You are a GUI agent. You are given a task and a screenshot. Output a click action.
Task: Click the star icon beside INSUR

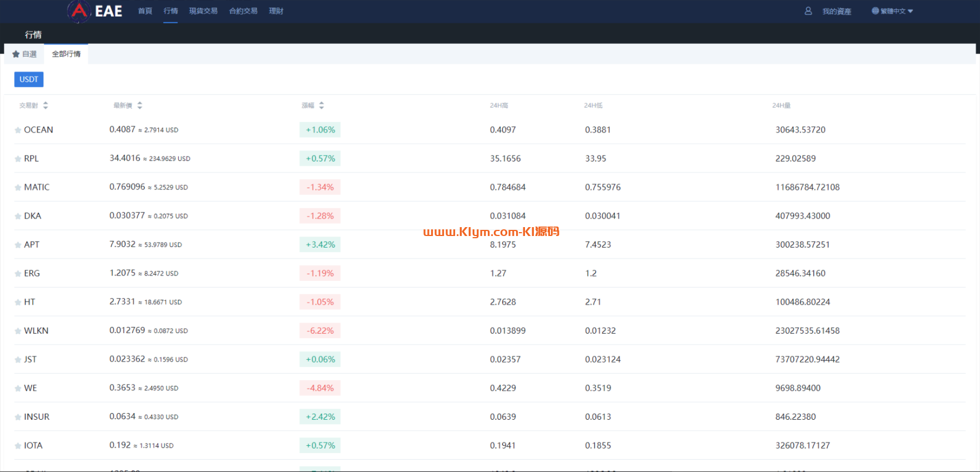tap(18, 417)
